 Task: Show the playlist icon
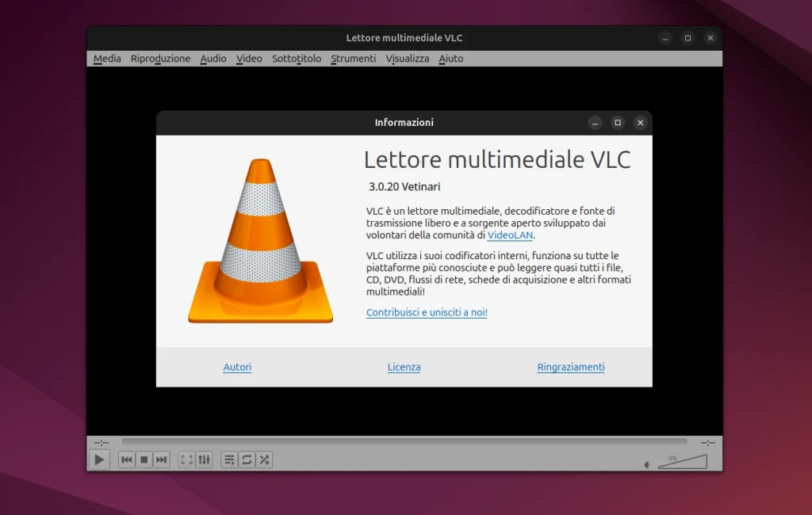pos(229,460)
